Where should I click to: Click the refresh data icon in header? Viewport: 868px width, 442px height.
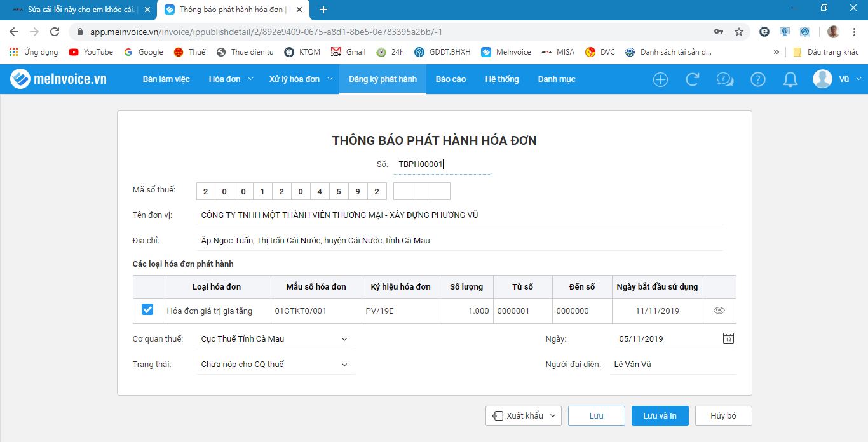pyautogui.click(x=693, y=79)
